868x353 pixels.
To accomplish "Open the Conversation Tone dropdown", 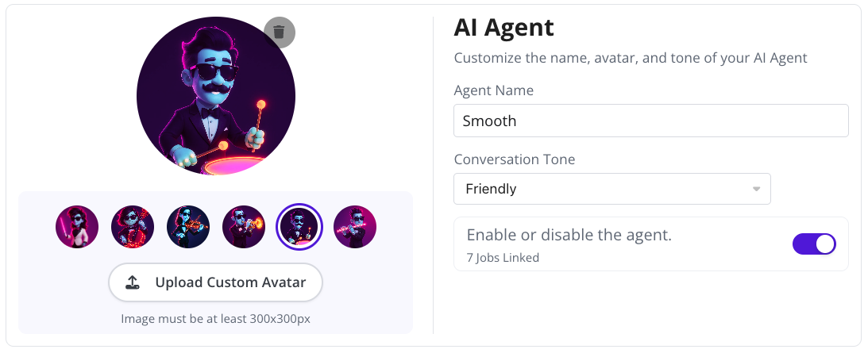I will 611,189.
